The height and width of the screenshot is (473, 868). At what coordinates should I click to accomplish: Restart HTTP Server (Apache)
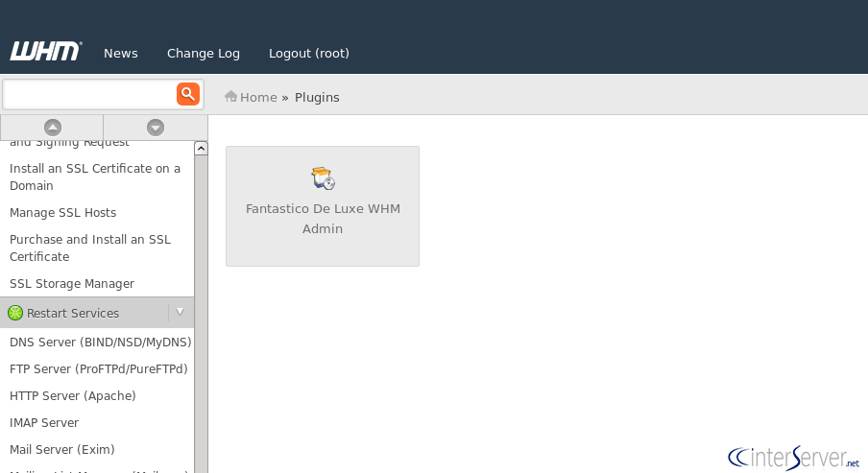coord(73,395)
